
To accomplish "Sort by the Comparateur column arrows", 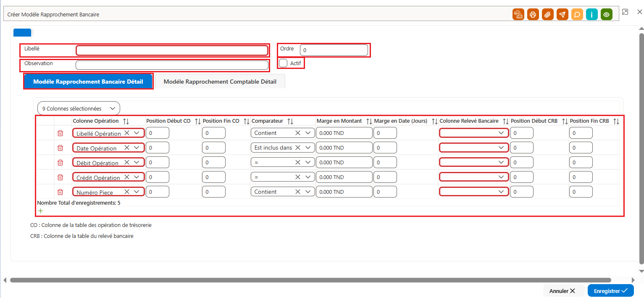I will 290,121.
